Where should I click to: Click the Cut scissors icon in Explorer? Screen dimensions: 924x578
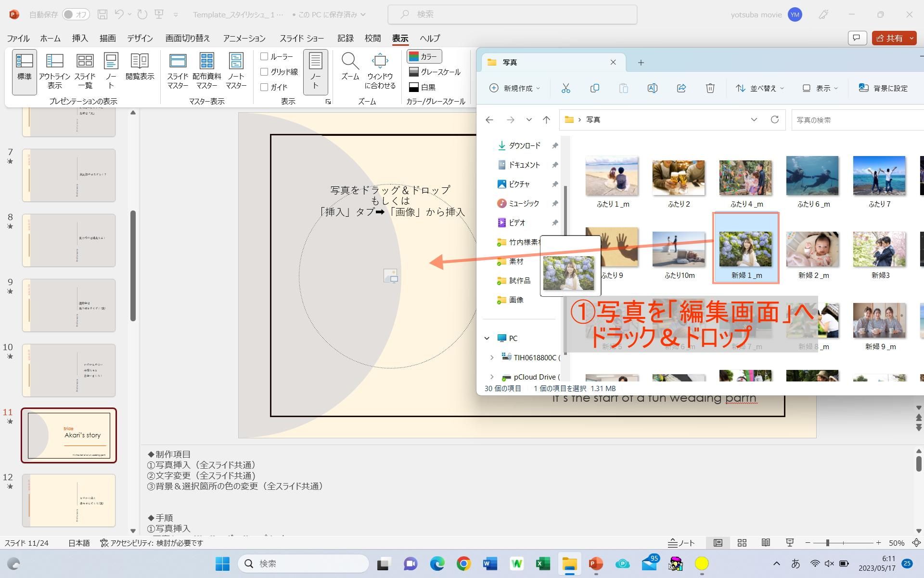[x=565, y=88]
